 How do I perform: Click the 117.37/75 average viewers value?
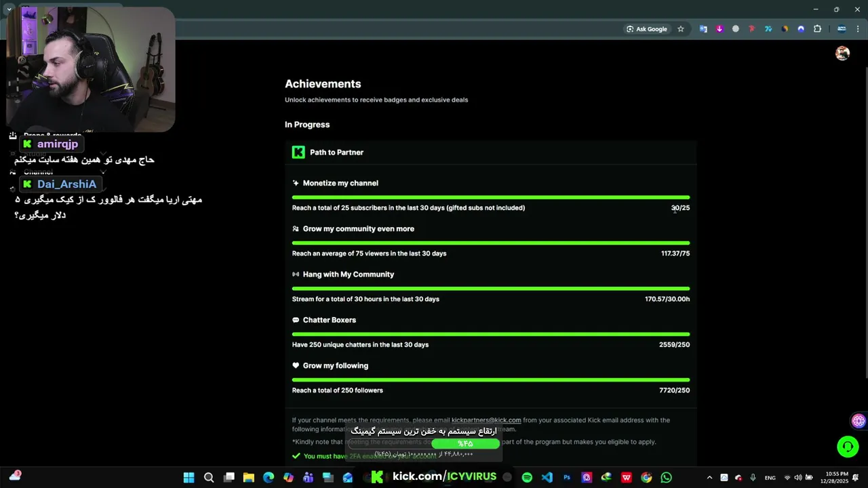pos(675,253)
